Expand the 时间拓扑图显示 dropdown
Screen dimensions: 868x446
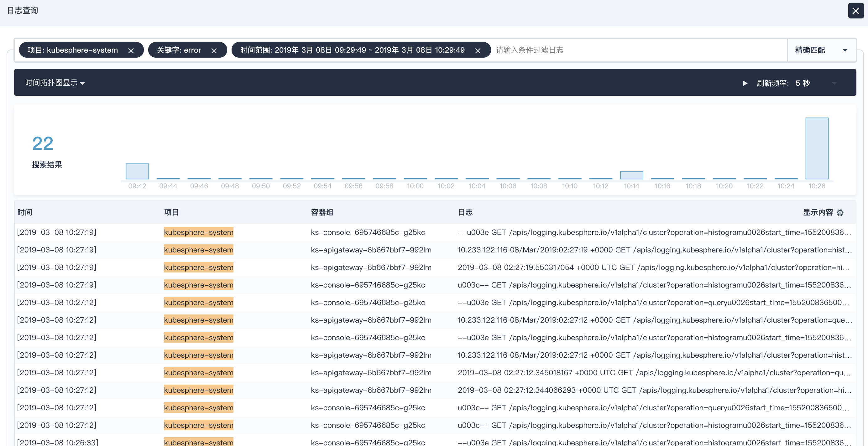(x=55, y=83)
